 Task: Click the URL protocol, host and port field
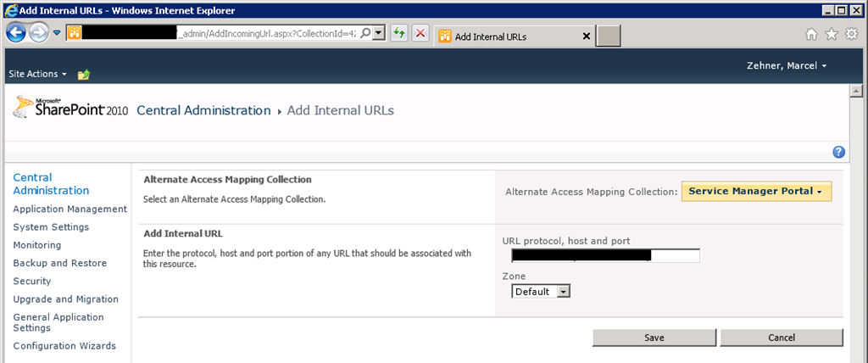(605, 256)
